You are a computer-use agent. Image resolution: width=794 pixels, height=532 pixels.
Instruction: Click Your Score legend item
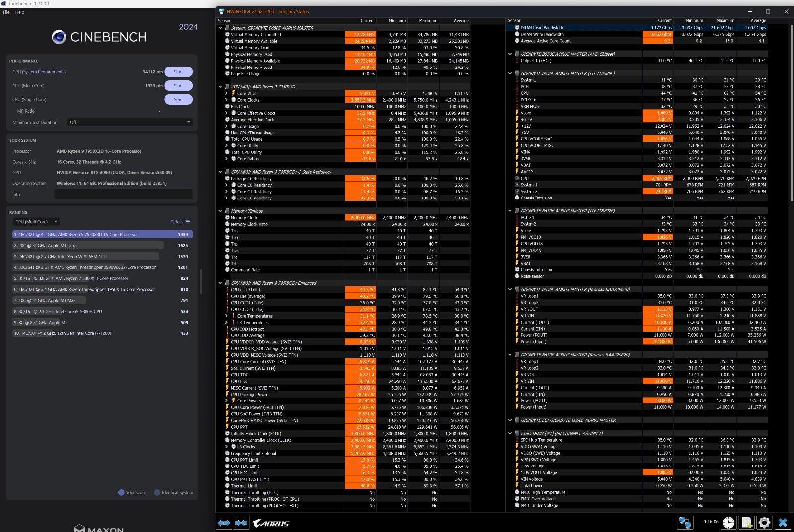(132, 492)
